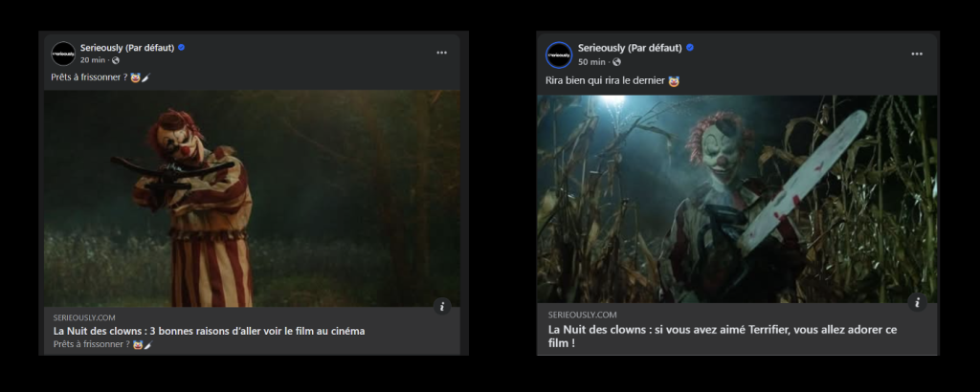Open the article about Terrifier fans adoring this film
Screen dimensions: 980x392
(x=722, y=336)
